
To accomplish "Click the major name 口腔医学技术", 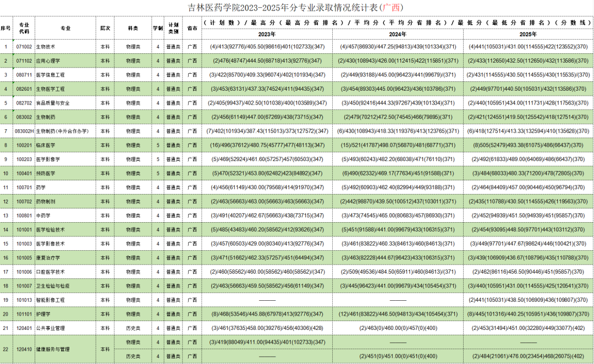I will pos(50,272).
